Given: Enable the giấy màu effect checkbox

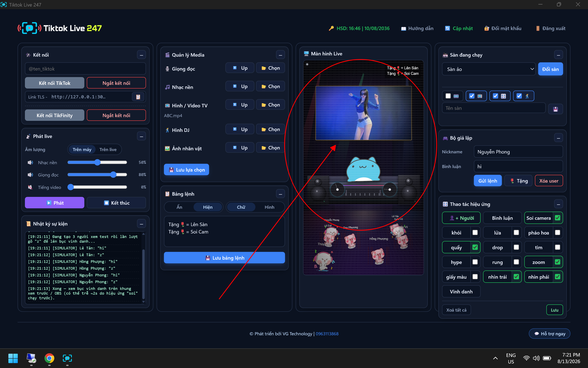Looking at the screenshot, I should click(x=475, y=277).
